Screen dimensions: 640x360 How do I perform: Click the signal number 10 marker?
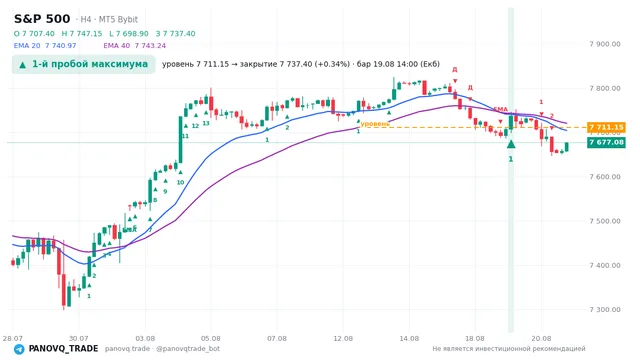pos(180,182)
